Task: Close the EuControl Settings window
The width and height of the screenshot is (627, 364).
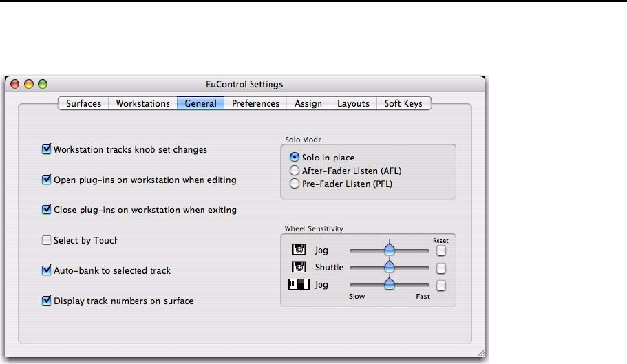Action: [14, 84]
